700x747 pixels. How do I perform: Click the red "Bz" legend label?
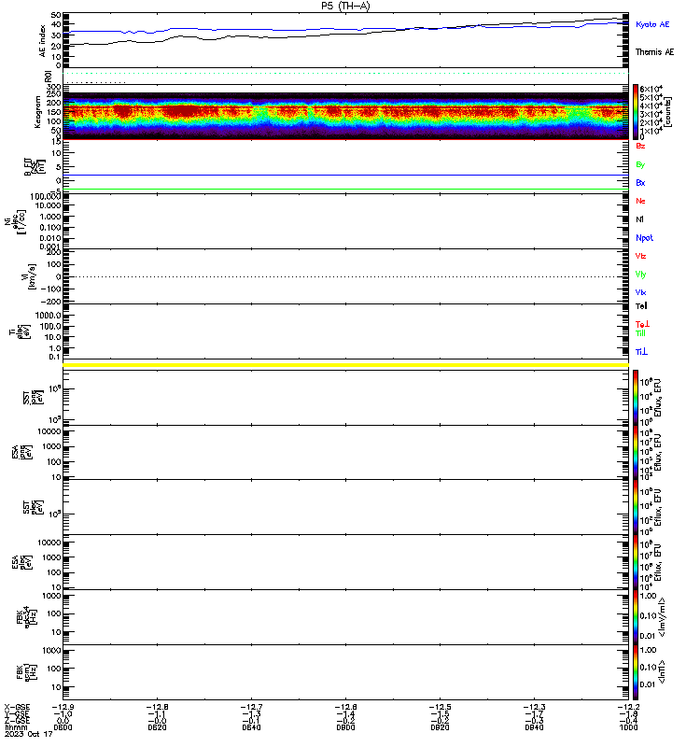pyautogui.click(x=640, y=147)
